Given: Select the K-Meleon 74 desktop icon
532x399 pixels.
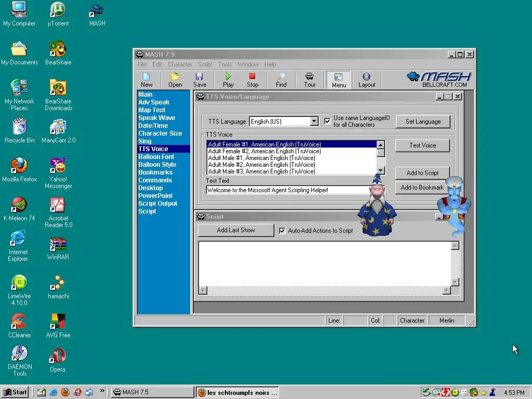Looking at the screenshot, I should click(x=19, y=209).
